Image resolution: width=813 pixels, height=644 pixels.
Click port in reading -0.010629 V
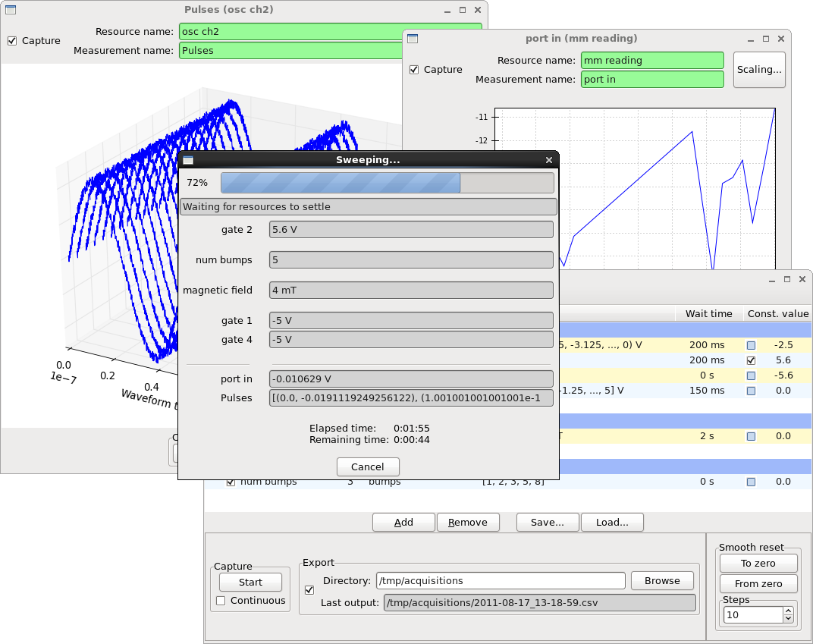(411, 379)
